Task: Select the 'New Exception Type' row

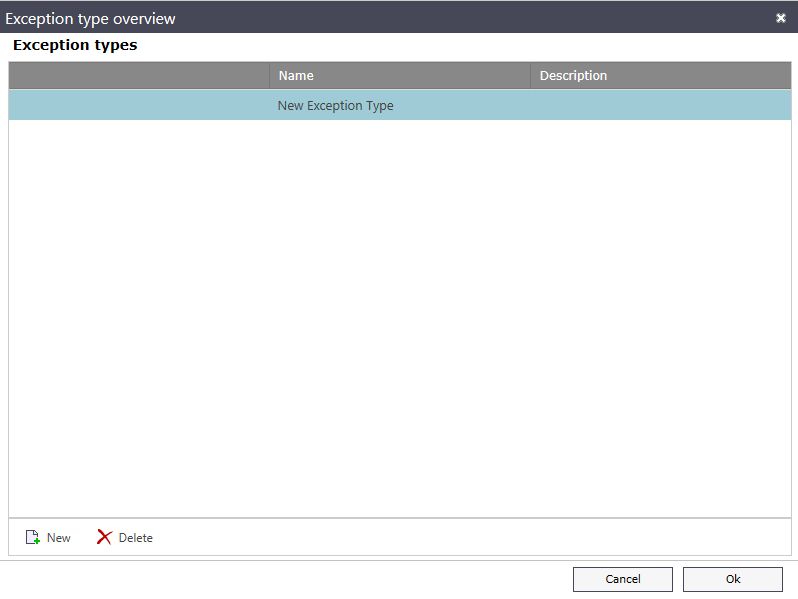Action: pos(400,105)
